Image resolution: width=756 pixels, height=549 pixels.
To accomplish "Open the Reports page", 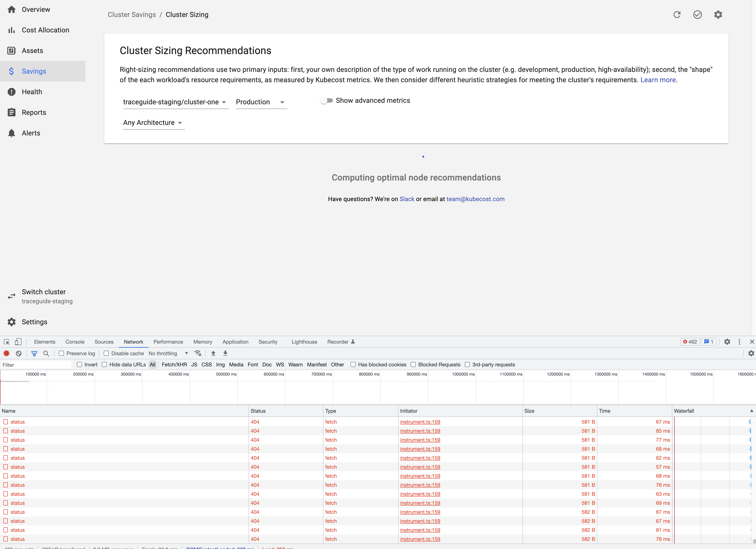I will click(34, 112).
